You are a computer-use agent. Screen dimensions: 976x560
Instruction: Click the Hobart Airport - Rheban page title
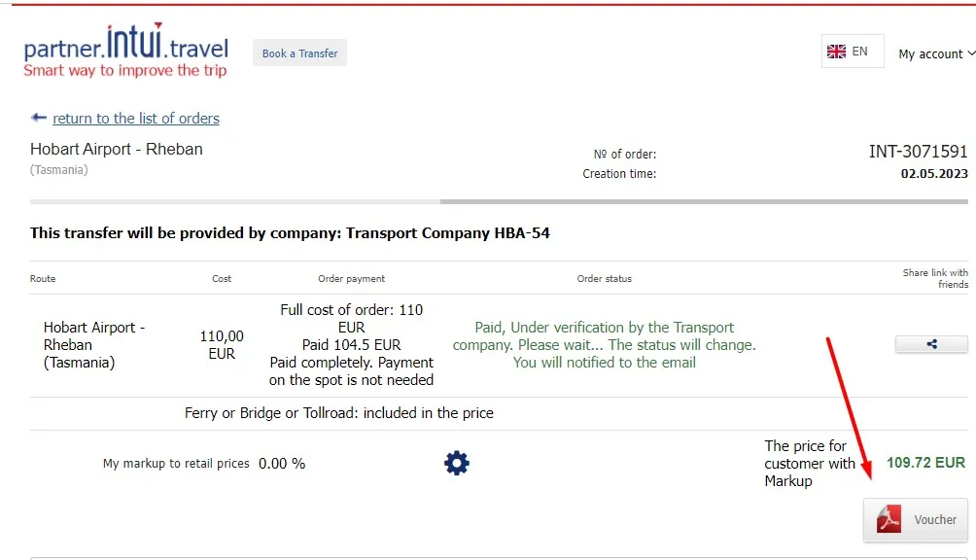(117, 150)
